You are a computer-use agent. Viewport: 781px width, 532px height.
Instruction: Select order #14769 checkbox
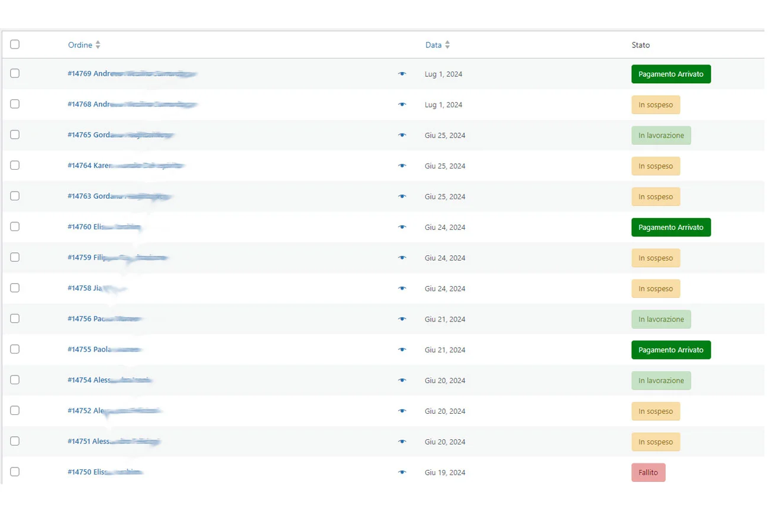point(15,73)
